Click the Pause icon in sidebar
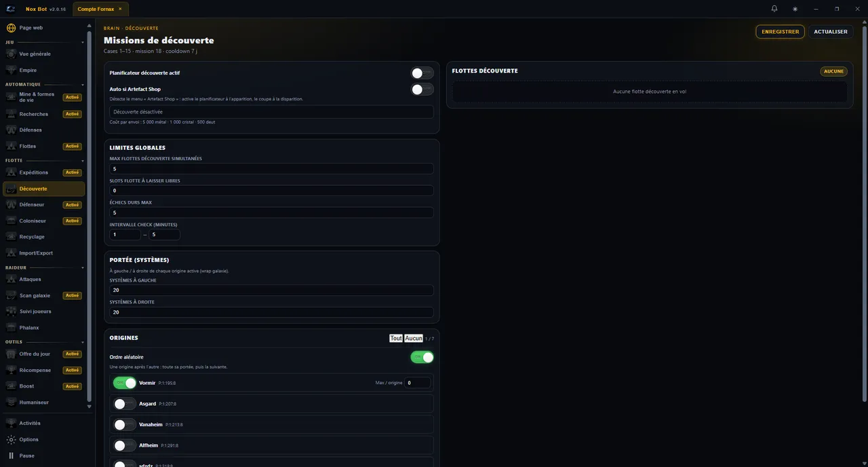868x467 pixels. 11,455
